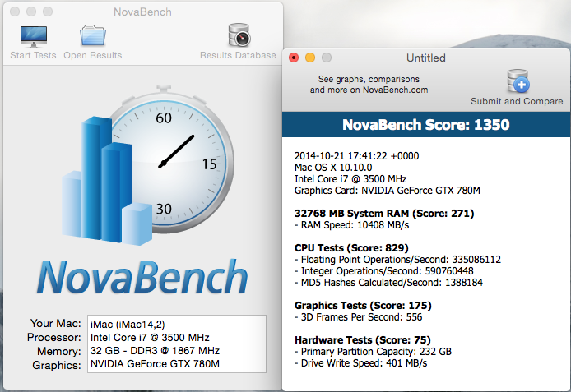Click the Start Tests label

click(33, 55)
